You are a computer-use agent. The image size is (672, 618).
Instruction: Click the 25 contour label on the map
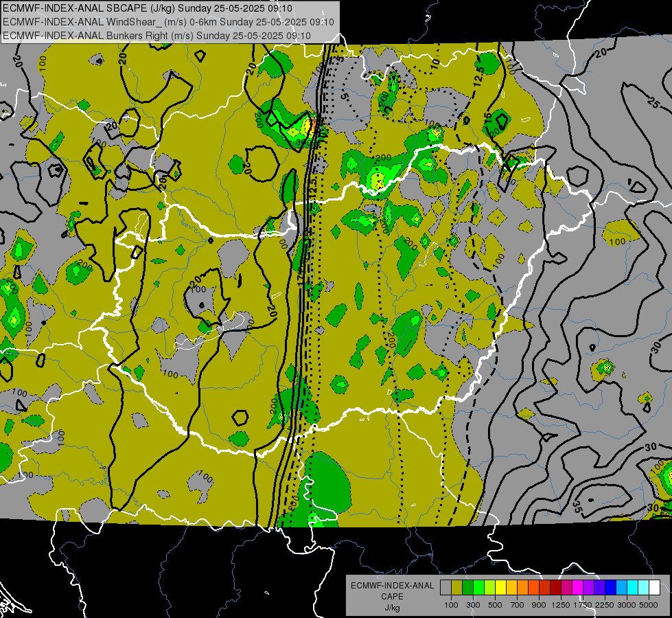pyautogui.click(x=653, y=103)
